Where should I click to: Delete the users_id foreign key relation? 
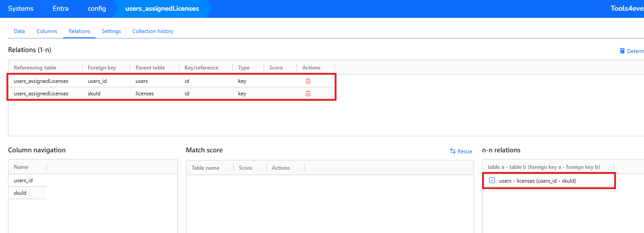tap(308, 81)
